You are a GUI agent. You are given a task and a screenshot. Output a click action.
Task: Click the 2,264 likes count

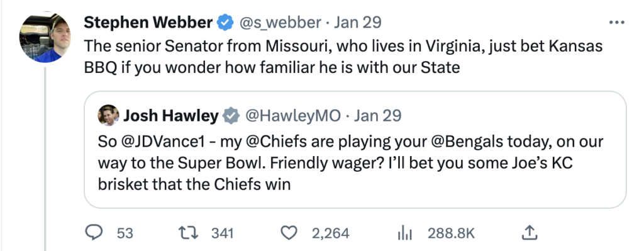(x=331, y=233)
